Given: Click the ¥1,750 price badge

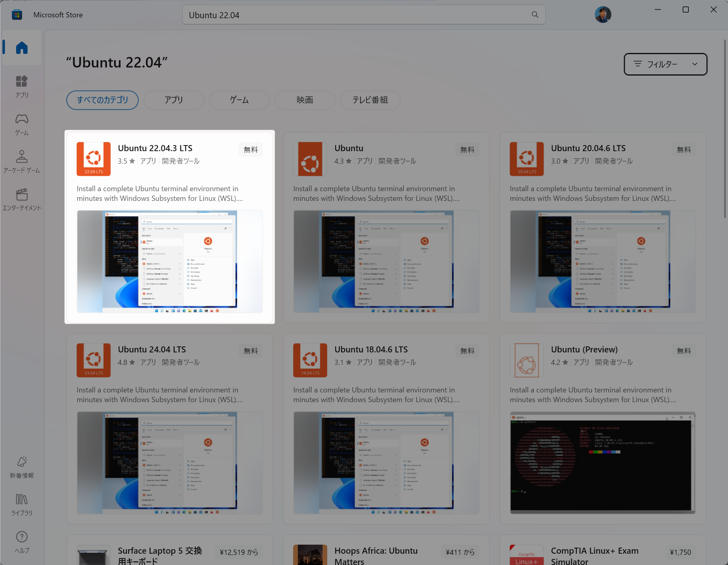Looking at the screenshot, I should pyautogui.click(x=680, y=552).
